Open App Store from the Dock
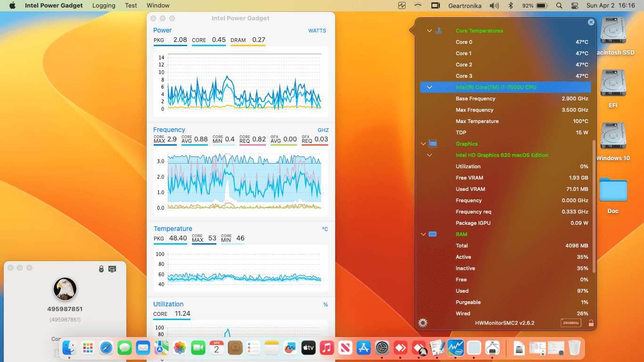The width and height of the screenshot is (644, 362). [363, 348]
